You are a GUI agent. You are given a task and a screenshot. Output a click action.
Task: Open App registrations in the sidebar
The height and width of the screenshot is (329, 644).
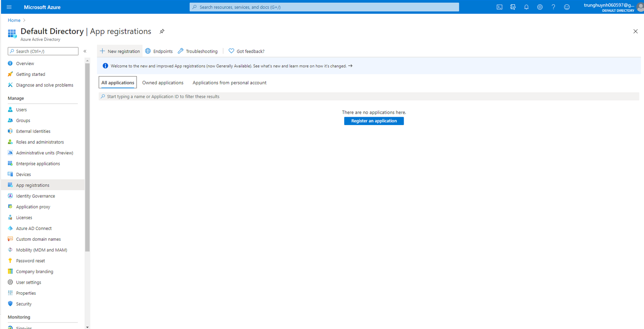click(x=43, y=185)
